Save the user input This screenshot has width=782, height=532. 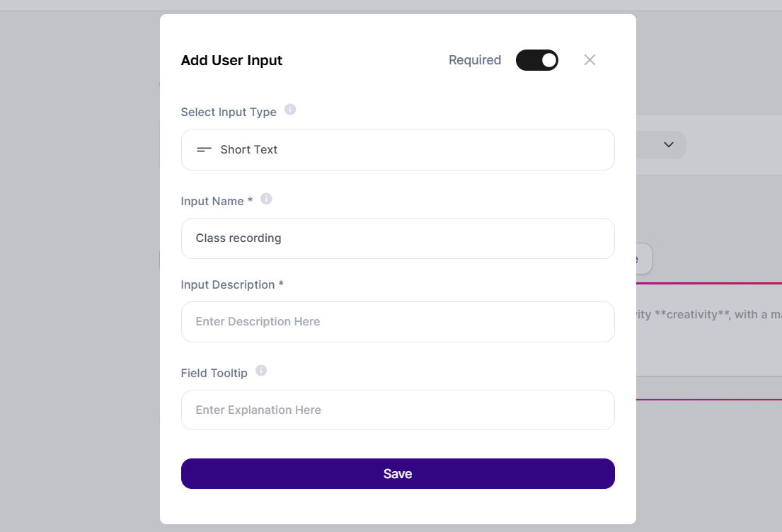click(398, 474)
